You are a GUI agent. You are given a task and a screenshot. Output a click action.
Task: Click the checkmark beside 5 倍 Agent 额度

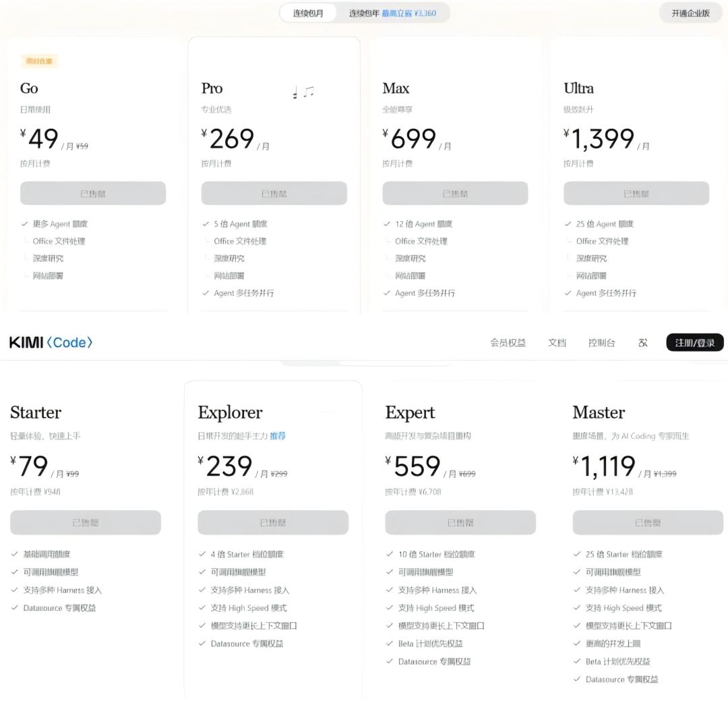pyautogui.click(x=206, y=224)
